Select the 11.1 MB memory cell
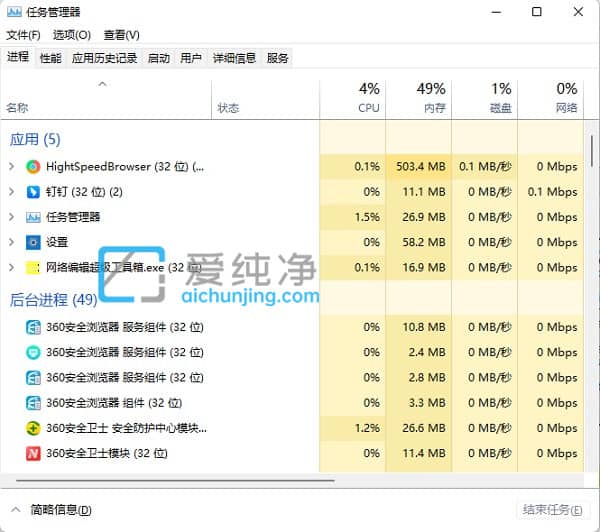600x532 pixels. pos(419,192)
